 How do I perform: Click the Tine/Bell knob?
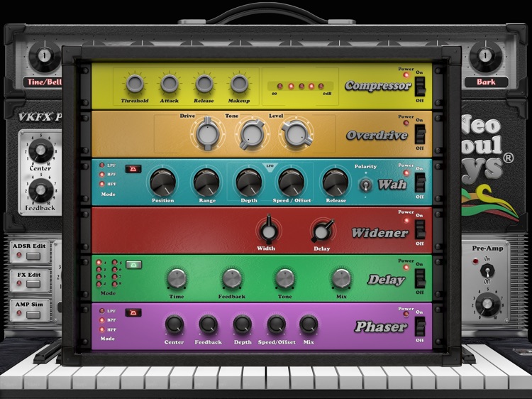[44, 55]
